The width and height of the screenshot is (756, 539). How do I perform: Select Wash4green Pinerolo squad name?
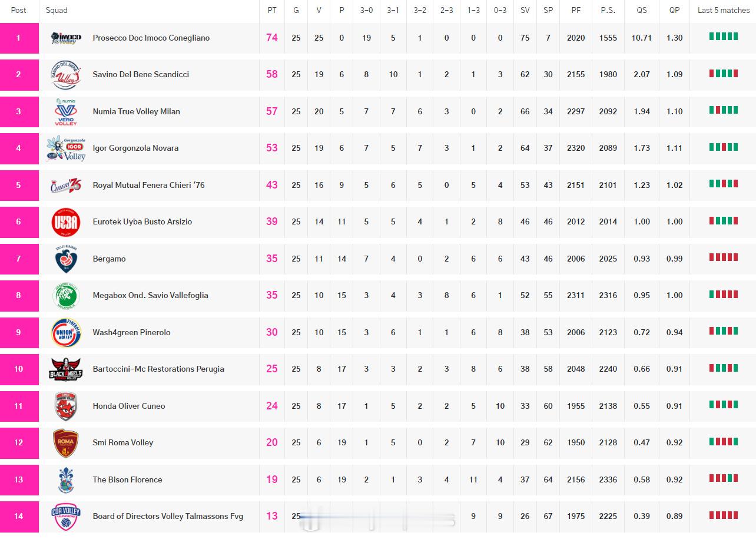click(x=131, y=332)
